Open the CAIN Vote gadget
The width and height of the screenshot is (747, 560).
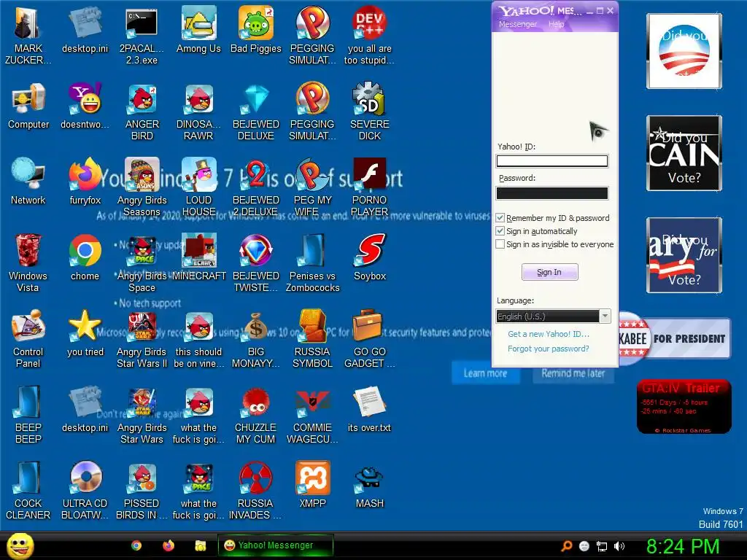click(684, 153)
